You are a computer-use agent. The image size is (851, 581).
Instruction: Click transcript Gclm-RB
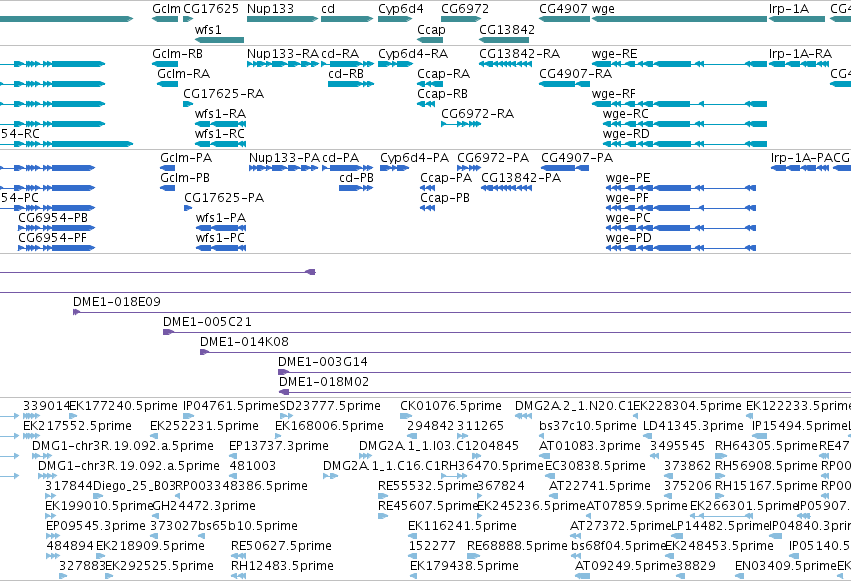point(165,64)
